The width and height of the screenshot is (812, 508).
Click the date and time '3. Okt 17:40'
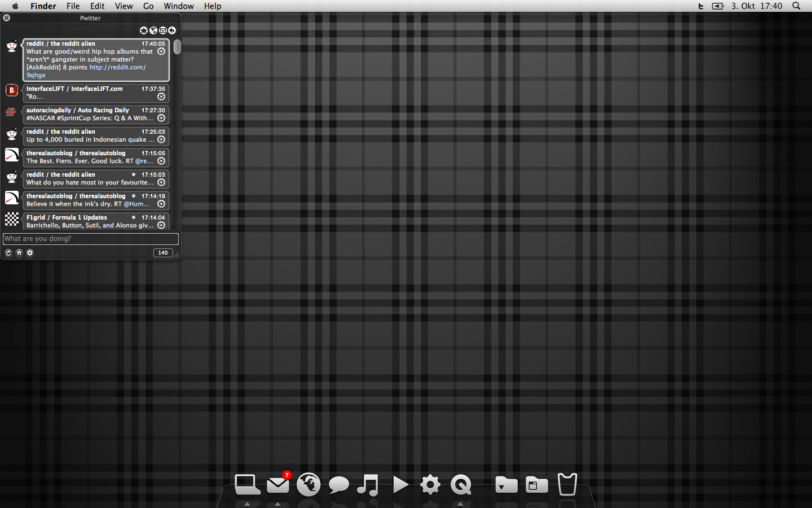(x=757, y=6)
